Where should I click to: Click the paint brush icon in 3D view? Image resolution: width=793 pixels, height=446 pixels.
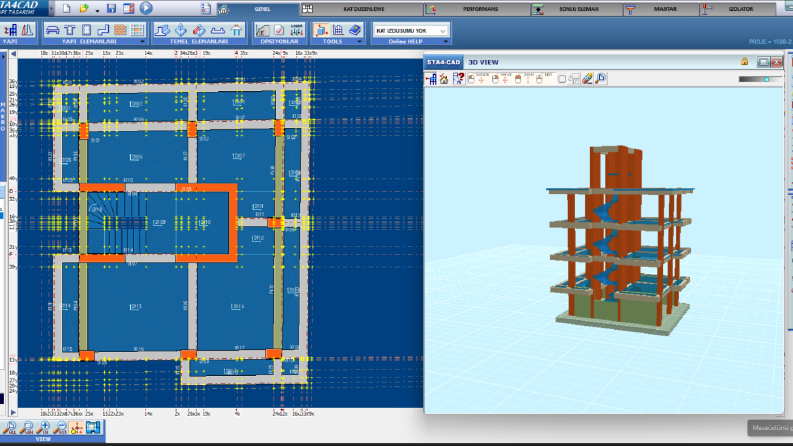(587, 79)
